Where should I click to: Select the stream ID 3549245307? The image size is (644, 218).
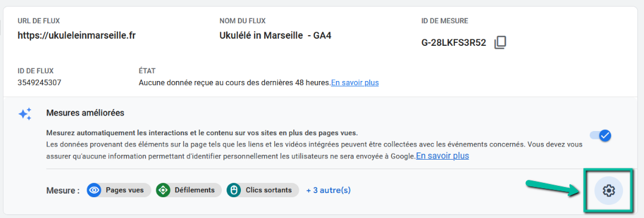tap(39, 83)
